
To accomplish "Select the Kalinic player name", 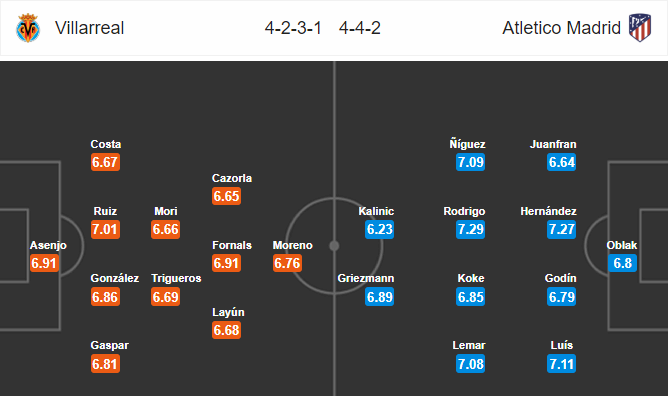I will pyautogui.click(x=376, y=211).
